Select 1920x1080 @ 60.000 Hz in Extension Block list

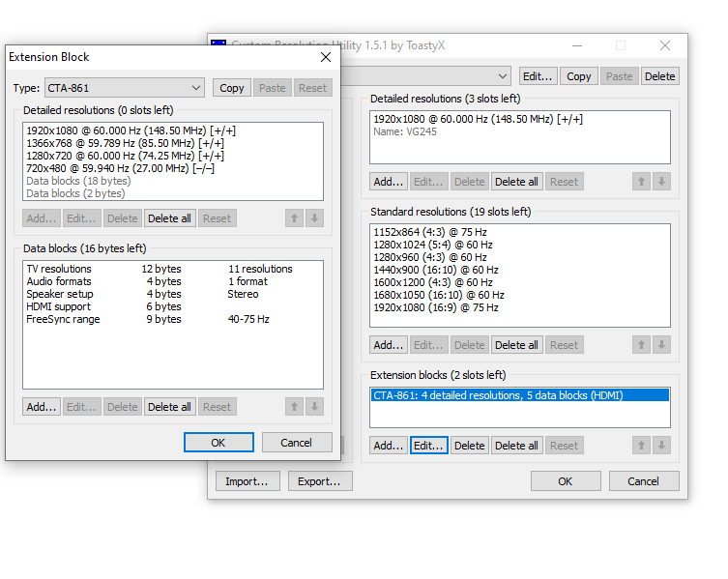[x=131, y=130]
